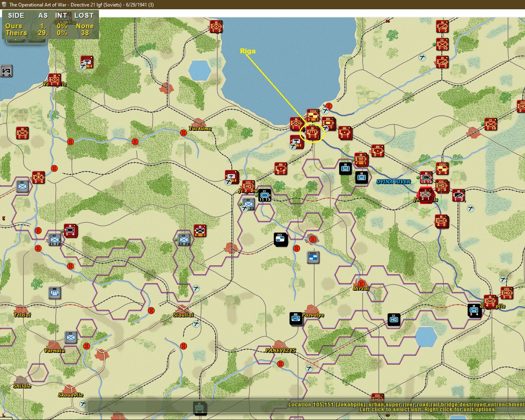Select the black German unit labeled 3 4
The width and height of the screenshot is (525, 420).
tap(474, 310)
